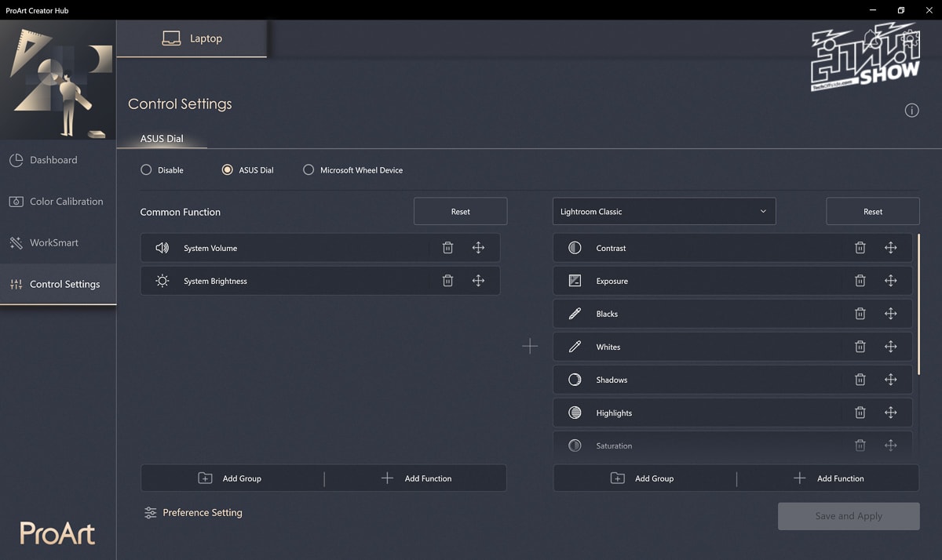Select the Saturation row
Screen dimensions: 942x560
733,444
